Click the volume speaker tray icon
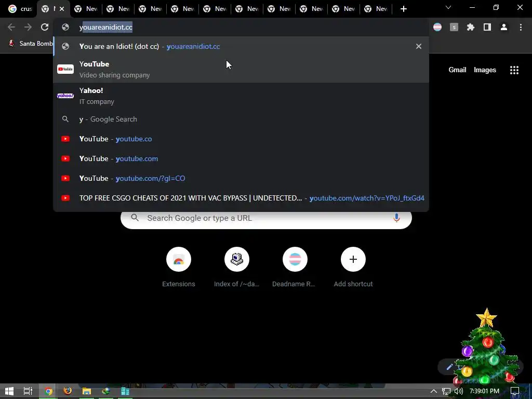The width and height of the screenshot is (532, 399). [458, 391]
